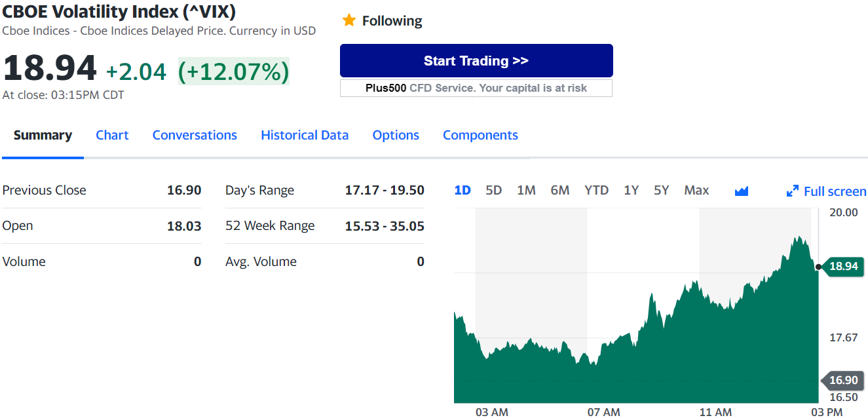
Task: Set chart range to YTD
Action: [x=596, y=190]
